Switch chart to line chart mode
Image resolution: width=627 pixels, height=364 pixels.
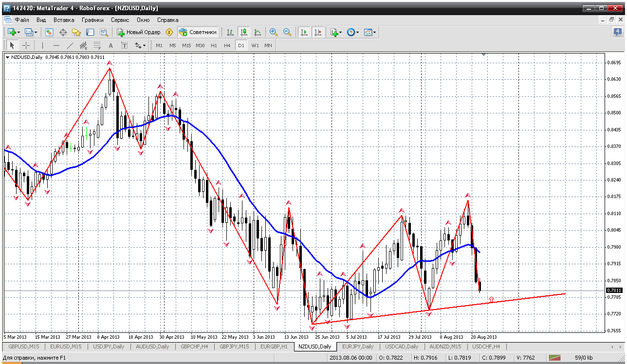point(257,32)
